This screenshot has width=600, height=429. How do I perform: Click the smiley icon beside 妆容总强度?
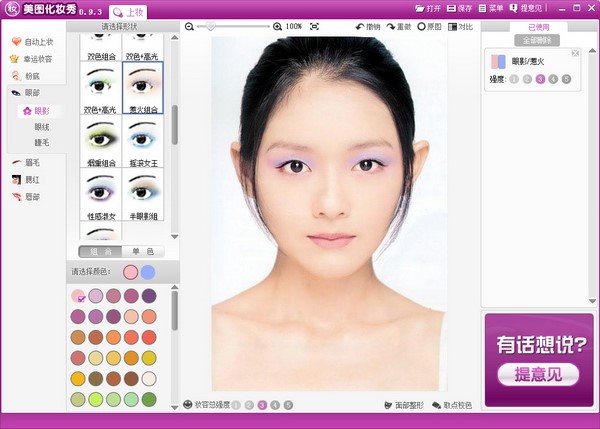point(188,405)
